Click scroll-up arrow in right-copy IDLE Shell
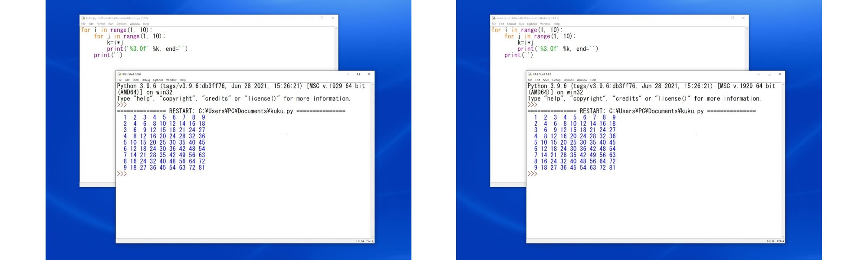Screen dimensions: 868x260 pyautogui.click(x=783, y=84)
